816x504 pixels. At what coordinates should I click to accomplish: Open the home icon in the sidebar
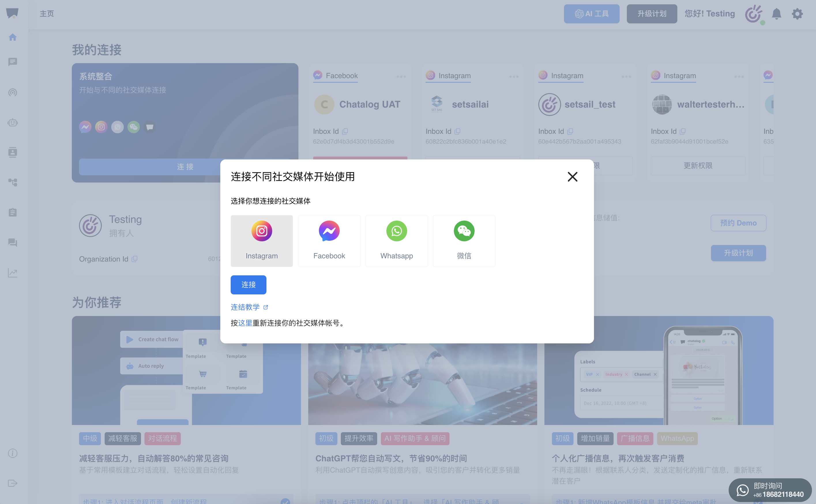(x=13, y=37)
